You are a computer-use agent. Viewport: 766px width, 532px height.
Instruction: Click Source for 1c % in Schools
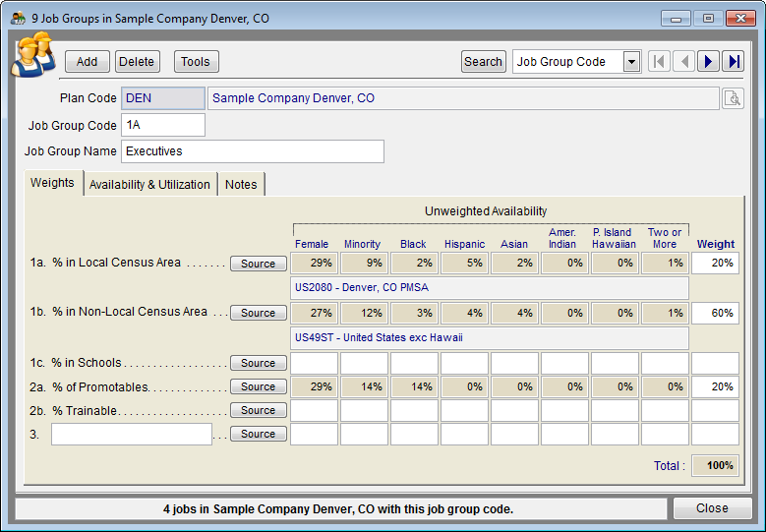click(259, 363)
